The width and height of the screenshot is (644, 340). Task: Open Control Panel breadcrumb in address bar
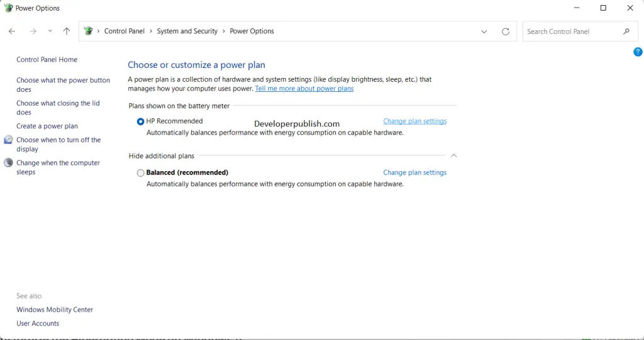tap(125, 31)
